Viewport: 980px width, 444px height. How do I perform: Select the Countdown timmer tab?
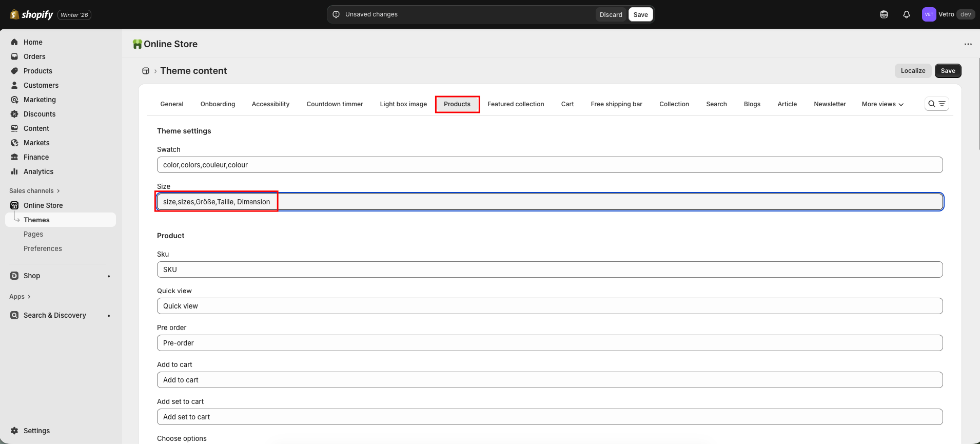click(335, 104)
